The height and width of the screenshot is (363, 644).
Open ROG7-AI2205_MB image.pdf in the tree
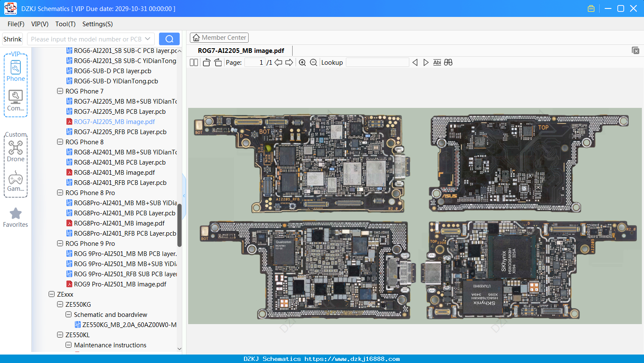(114, 122)
